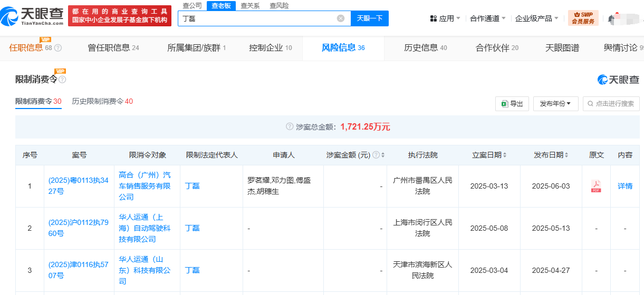Click the notification bell icon
Image resolution: width=644 pixels, height=295 pixels.
pyautogui.click(x=611, y=19)
